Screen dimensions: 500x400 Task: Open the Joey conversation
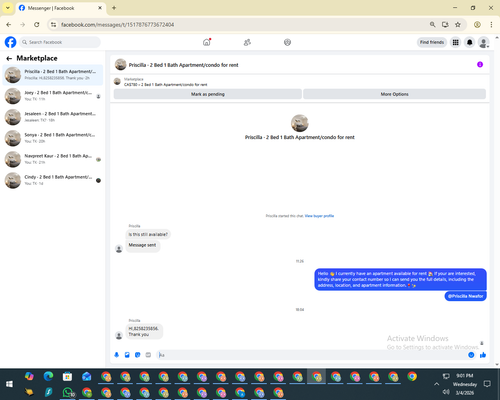[53, 96]
